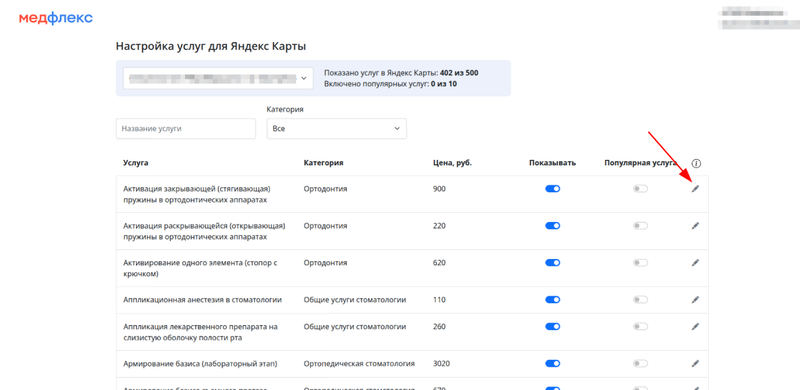
Task: Focus the Название услуги search field
Action: click(x=186, y=129)
